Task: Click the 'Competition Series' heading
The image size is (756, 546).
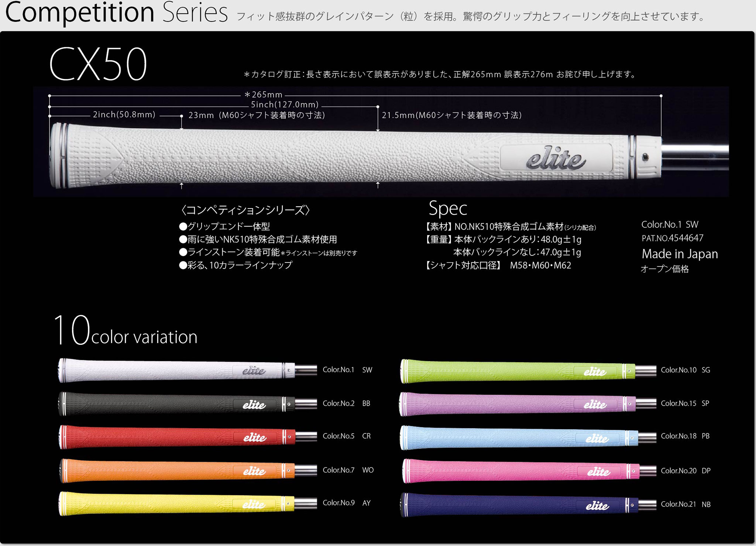Action: pyautogui.click(x=116, y=13)
